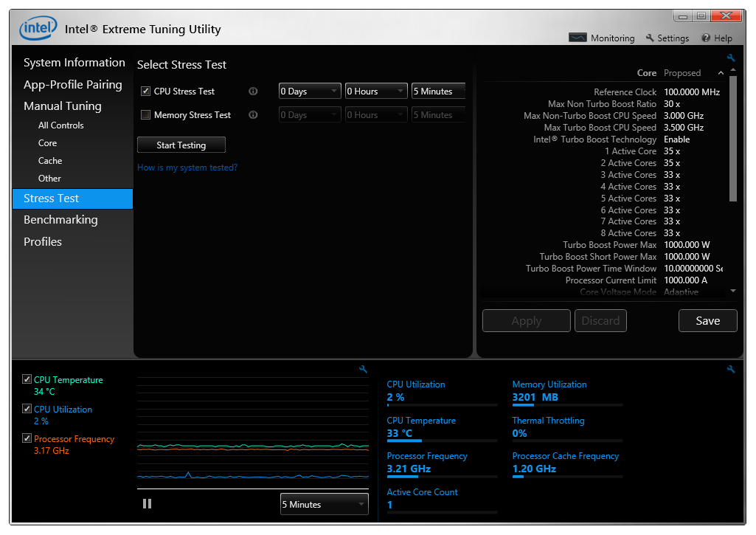Go to the Benchmarking section
Image resolution: width=756 pixels, height=535 pixels.
click(60, 220)
